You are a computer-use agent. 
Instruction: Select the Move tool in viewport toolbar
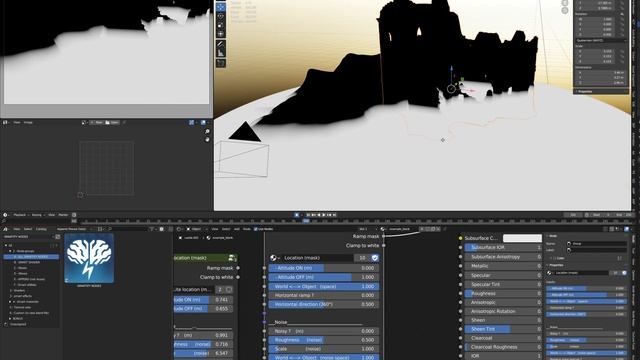coord(221,7)
